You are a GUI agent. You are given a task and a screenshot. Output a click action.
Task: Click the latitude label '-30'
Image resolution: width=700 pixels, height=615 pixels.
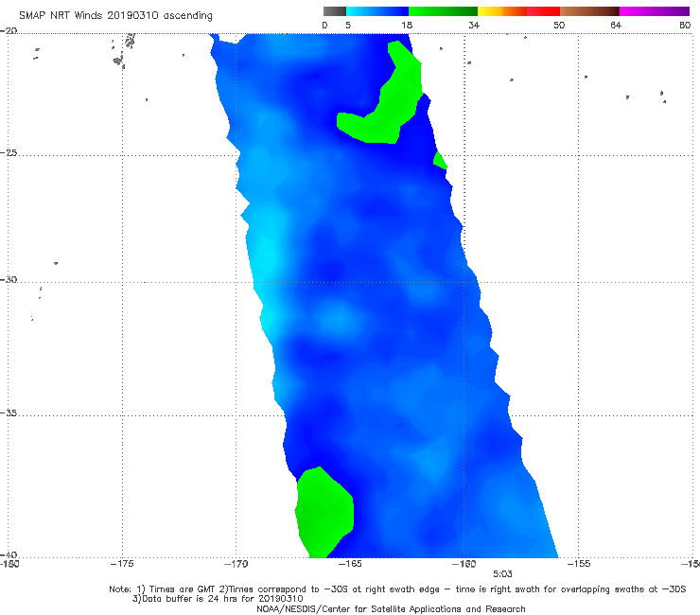tap(9, 280)
